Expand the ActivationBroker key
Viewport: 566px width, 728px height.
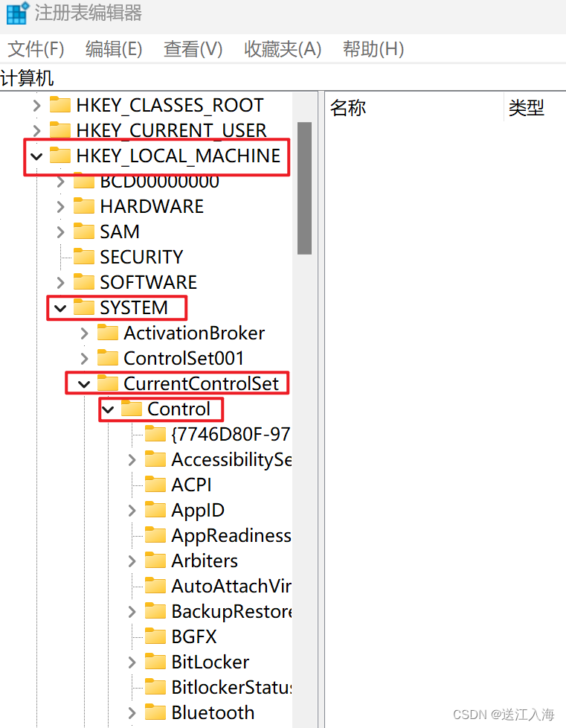[x=85, y=333]
